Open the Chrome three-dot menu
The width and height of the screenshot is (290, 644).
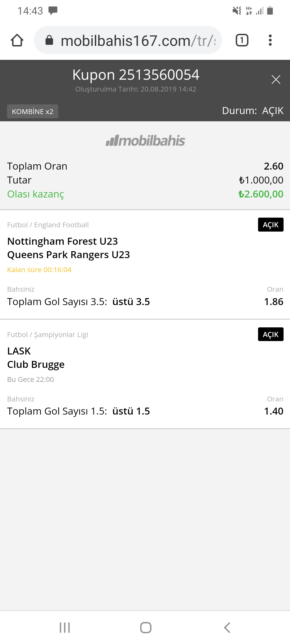tap(270, 40)
